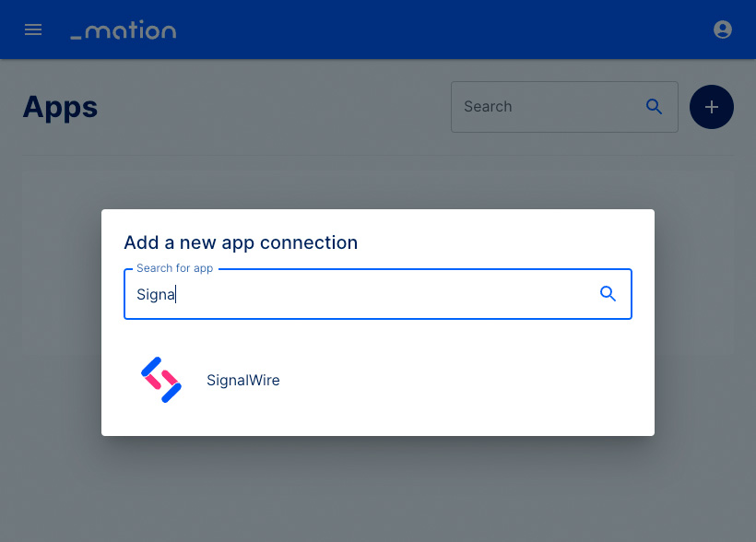The height and width of the screenshot is (542, 756).
Task: Open the hamburger navigation menu
Action: coord(33,29)
